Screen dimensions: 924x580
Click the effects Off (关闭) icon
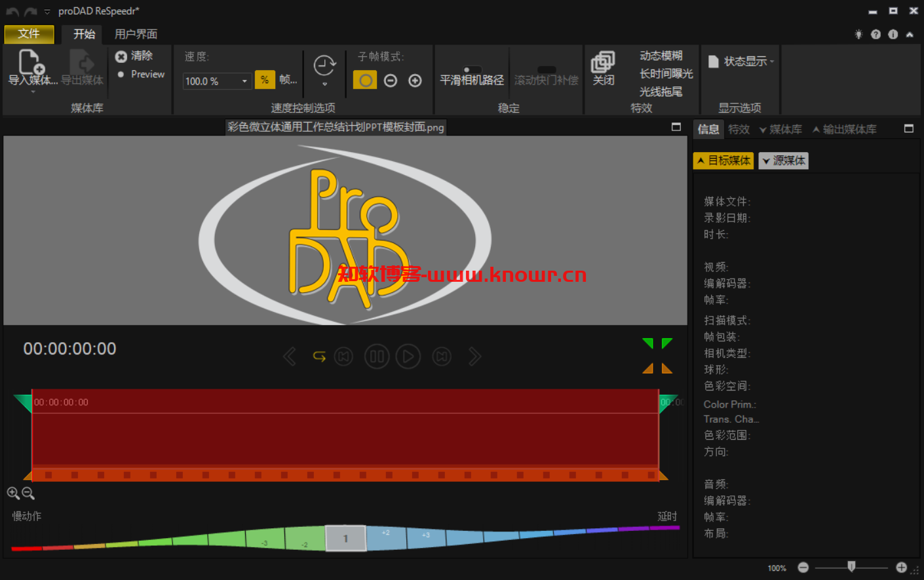tap(603, 64)
